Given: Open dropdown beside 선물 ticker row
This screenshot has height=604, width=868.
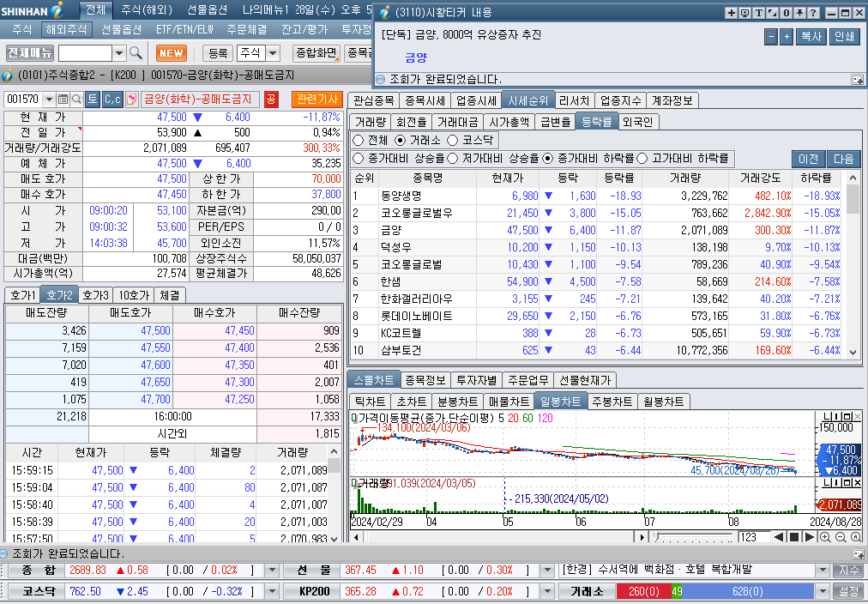Looking at the screenshot, I should pyautogui.click(x=547, y=571).
